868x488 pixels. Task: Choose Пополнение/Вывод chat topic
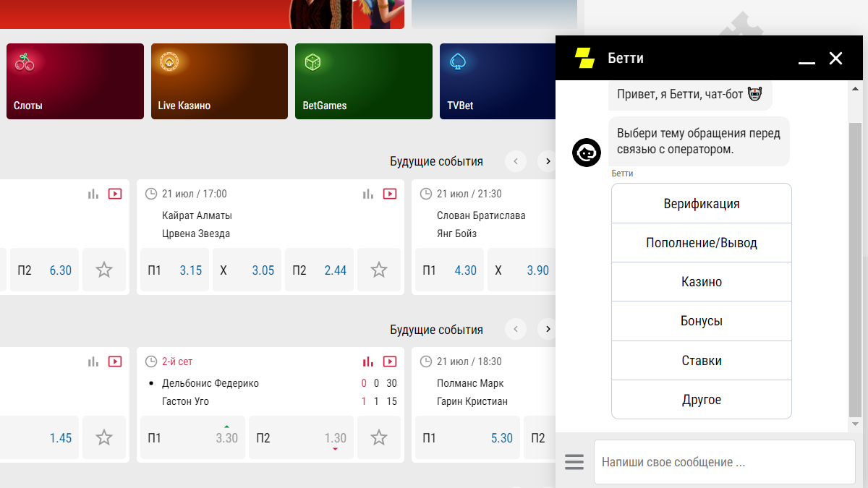click(x=702, y=243)
